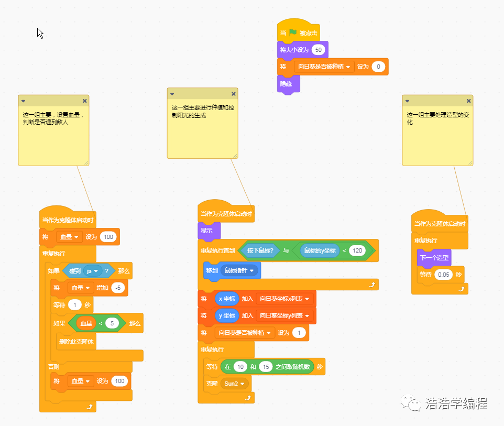Close the planting and sunlight comment note

(x=234, y=94)
